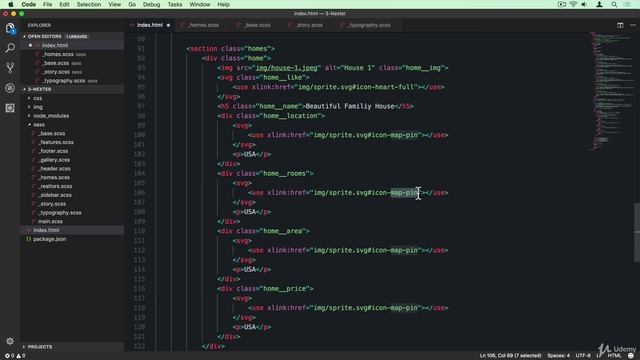
Task: Click the errors and warnings status indicator
Action: (15, 356)
